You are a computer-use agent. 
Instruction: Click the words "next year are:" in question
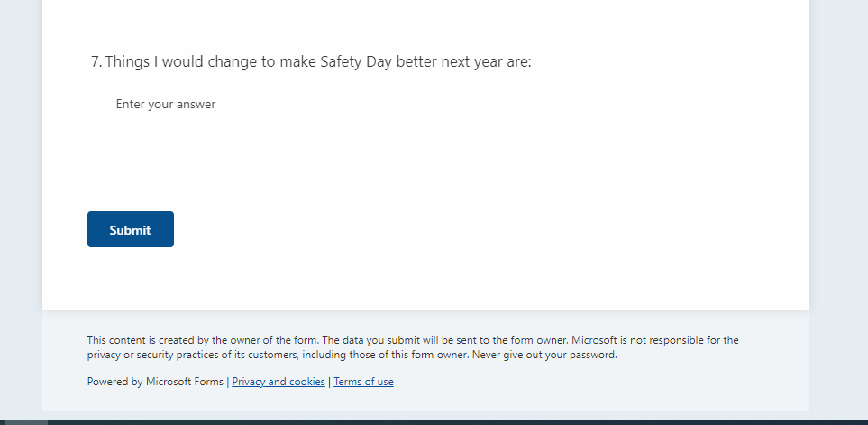pyautogui.click(x=486, y=62)
